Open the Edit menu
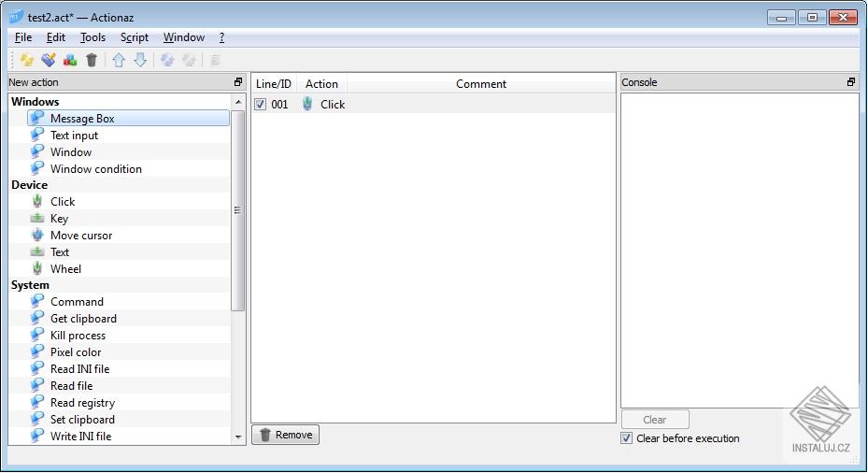The image size is (868, 473). (x=55, y=37)
